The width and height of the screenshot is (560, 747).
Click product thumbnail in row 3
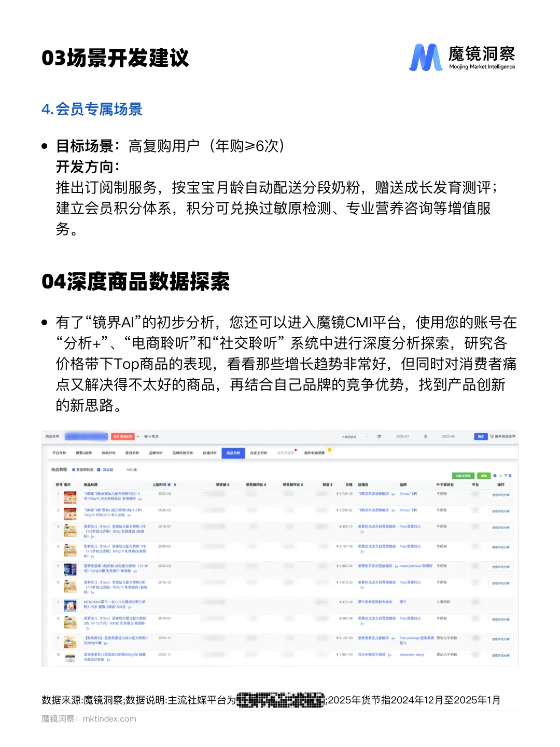70,530
